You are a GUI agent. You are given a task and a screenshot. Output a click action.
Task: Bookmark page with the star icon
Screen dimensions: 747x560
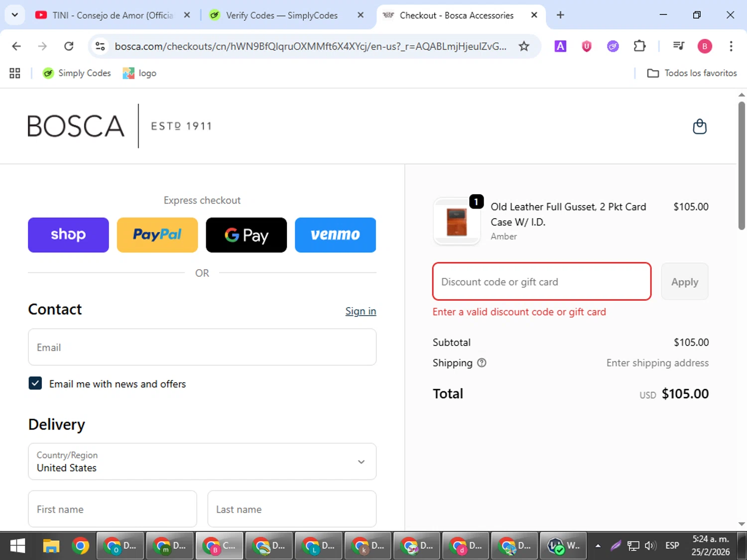pyautogui.click(x=524, y=46)
